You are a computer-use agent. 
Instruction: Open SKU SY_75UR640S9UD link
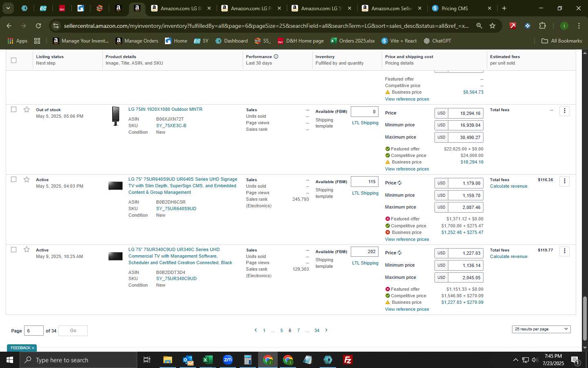[x=176, y=209]
